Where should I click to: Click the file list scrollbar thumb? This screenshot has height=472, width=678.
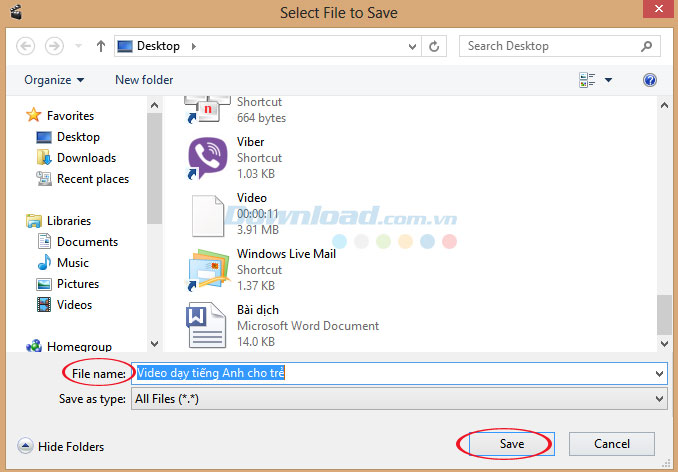665,315
